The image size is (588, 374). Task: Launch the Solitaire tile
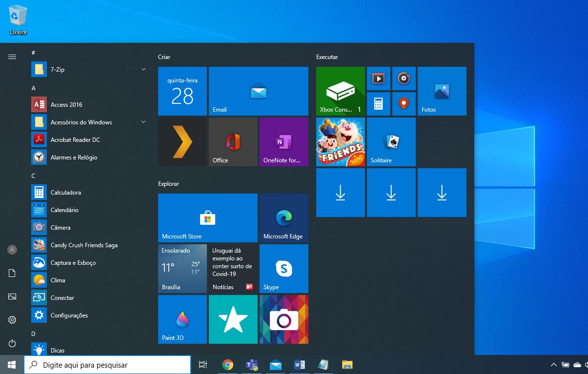(x=391, y=142)
